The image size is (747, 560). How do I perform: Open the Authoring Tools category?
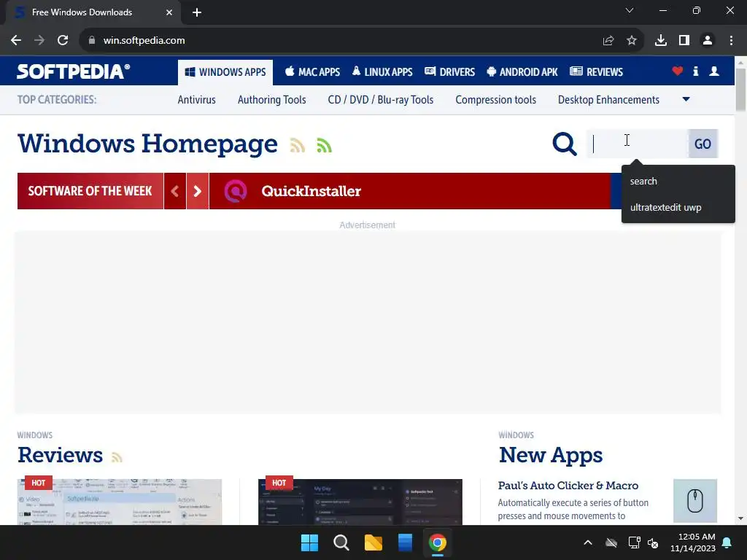click(271, 100)
